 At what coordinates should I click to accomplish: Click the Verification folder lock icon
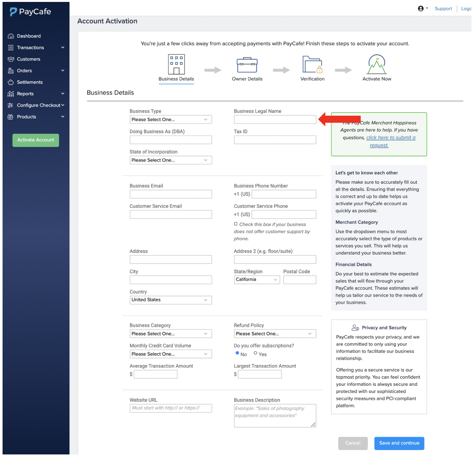[313, 64]
